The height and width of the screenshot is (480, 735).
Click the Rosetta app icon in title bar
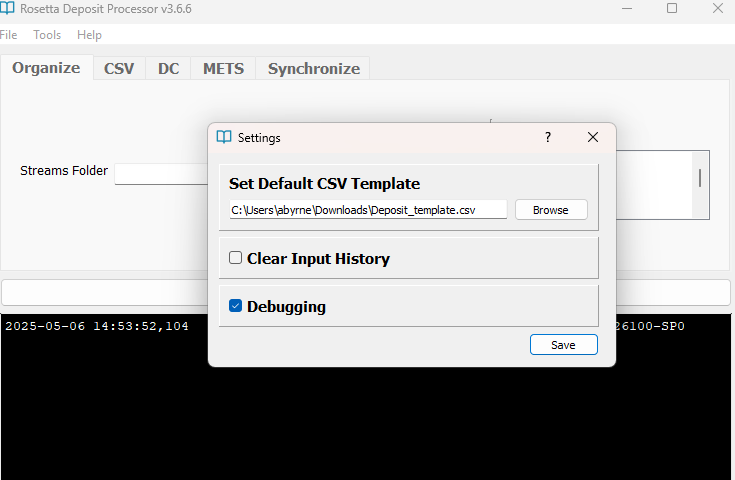click(x=8, y=9)
